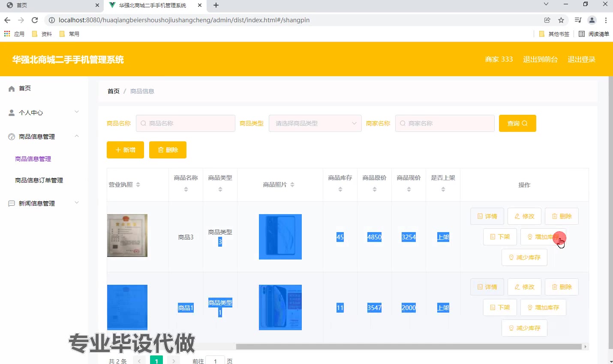Open the browser profile avatar icon
The width and height of the screenshot is (613, 364).
pyautogui.click(x=592, y=20)
